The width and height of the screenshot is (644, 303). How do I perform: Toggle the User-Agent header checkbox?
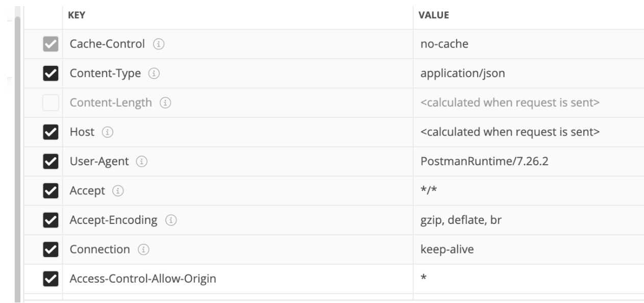51,162
